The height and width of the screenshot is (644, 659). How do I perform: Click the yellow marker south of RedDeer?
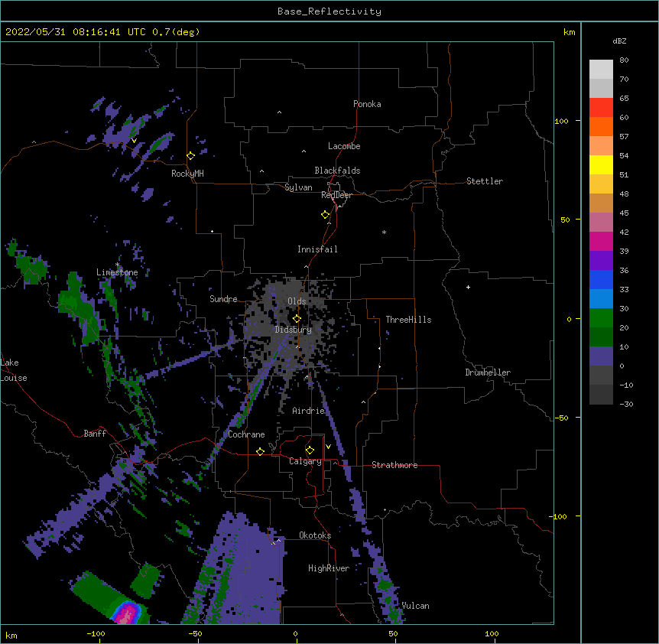click(x=325, y=215)
